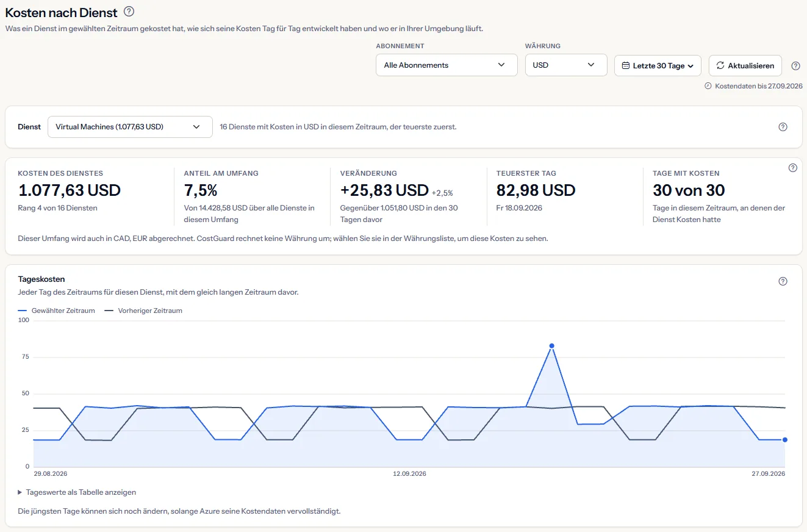Click the 30 von 30 value
This screenshot has height=532, width=807.
coord(689,190)
